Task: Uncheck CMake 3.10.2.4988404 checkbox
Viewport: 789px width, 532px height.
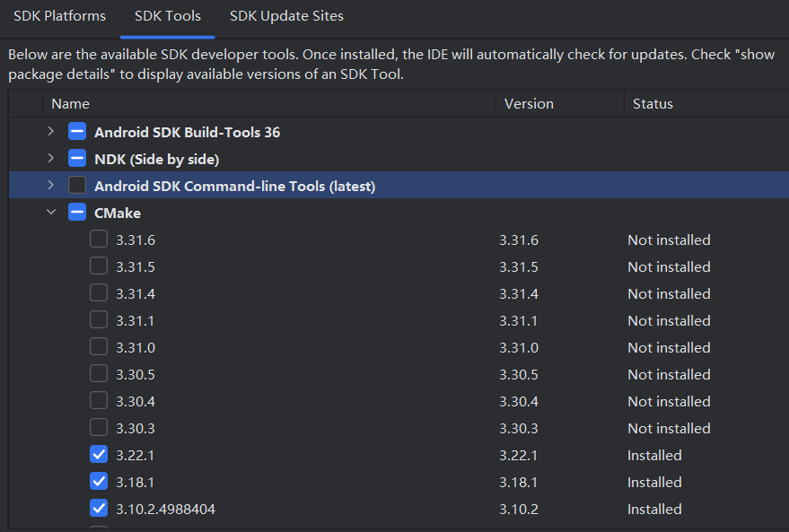Action: (x=99, y=509)
